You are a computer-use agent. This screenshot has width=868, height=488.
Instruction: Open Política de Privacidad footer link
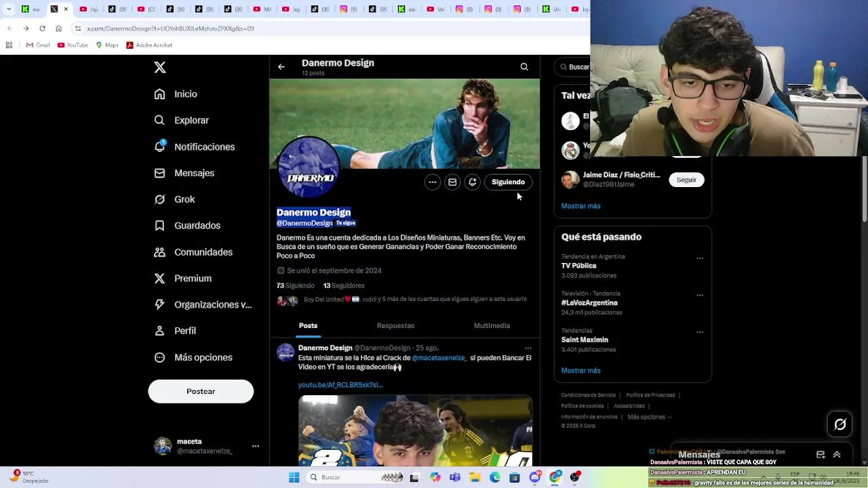[650, 395]
